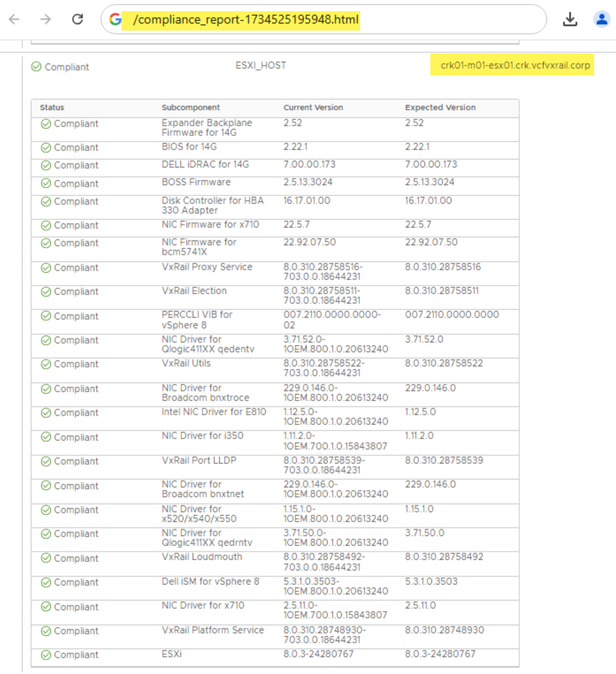Click the Subcomponent column header
The image size is (616, 674).
(x=190, y=108)
